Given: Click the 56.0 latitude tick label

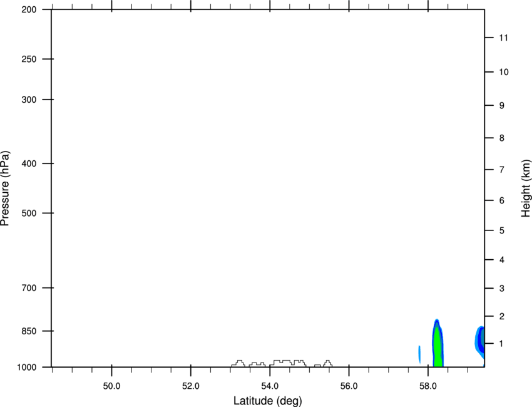Looking at the screenshot, I should pos(349,386).
